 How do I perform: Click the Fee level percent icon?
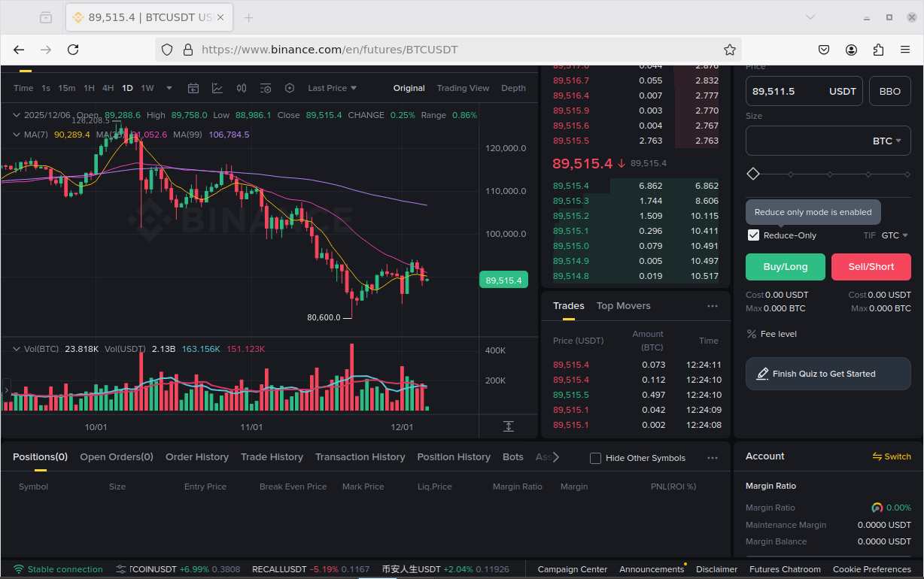tap(752, 334)
